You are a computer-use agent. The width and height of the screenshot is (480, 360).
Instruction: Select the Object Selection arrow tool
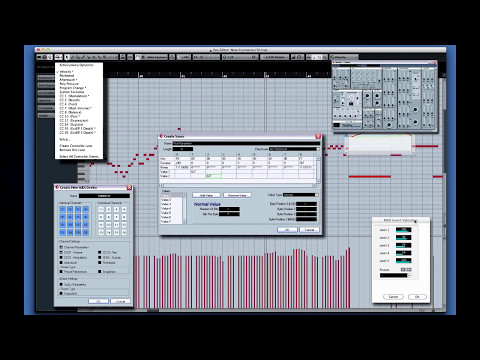point(67,57)
